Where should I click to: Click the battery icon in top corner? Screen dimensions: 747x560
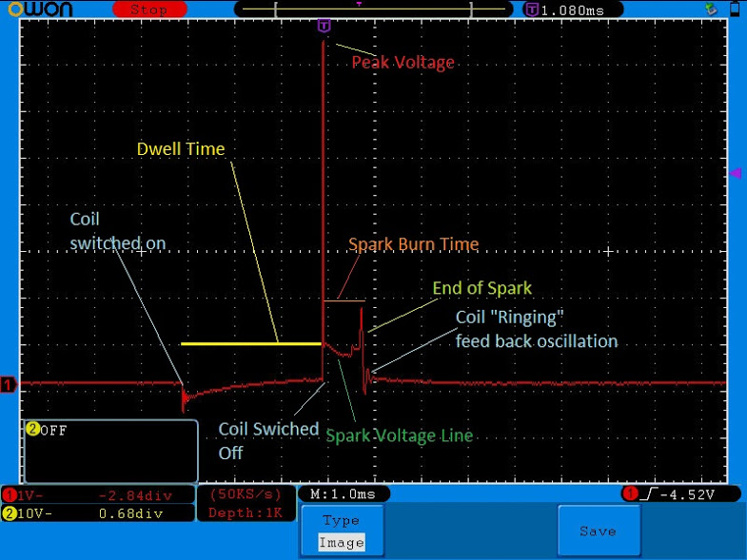(735, 10)
